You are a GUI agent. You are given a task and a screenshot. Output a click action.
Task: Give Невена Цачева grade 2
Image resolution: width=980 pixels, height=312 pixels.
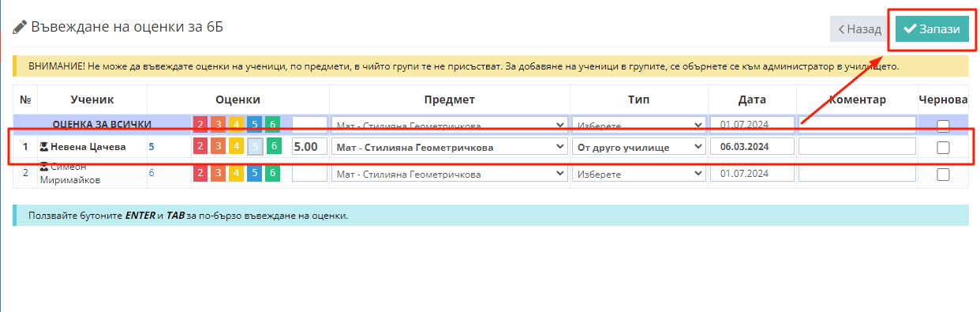pos(200,146)
